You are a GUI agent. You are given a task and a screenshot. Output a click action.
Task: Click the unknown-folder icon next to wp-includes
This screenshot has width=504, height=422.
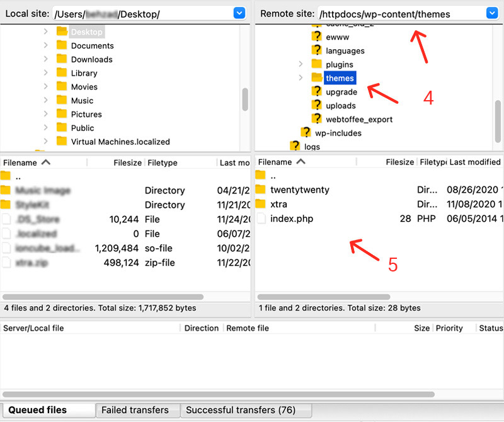point(306,133)
